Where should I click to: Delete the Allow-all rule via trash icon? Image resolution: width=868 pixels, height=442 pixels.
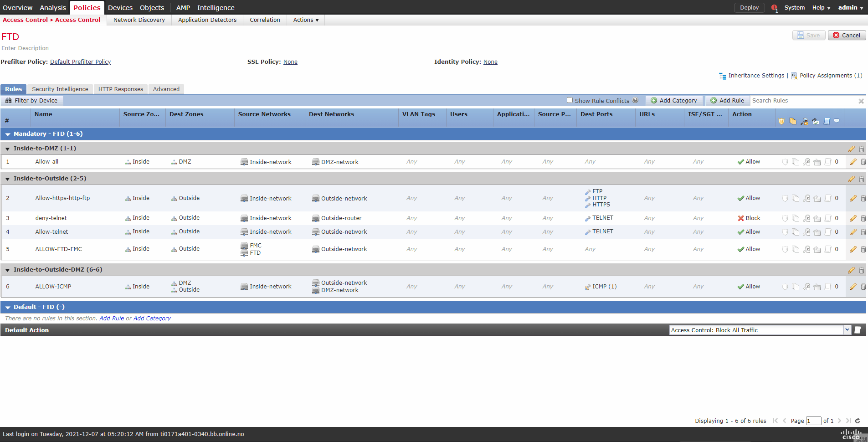pos(863,162)
